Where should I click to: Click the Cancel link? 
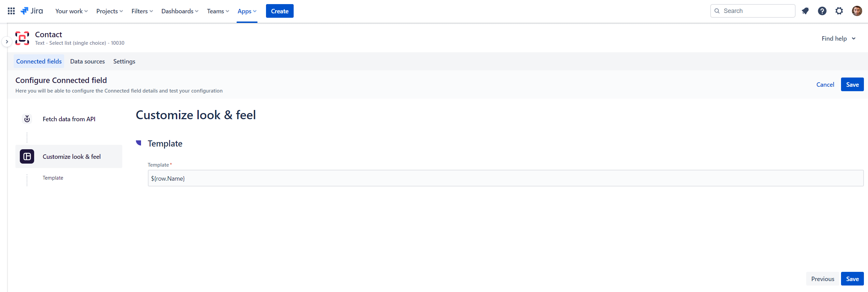(825, 85)
